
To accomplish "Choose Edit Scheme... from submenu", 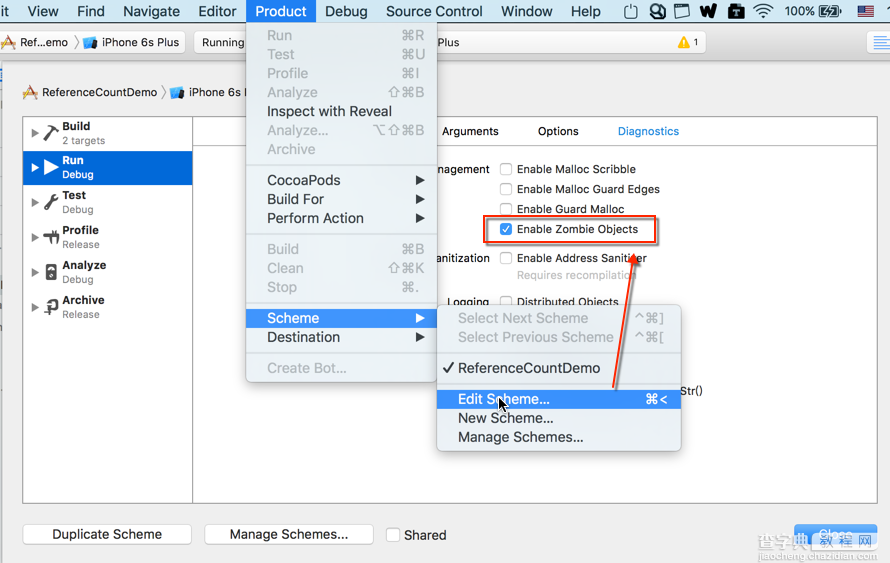I will pos(559,399).
